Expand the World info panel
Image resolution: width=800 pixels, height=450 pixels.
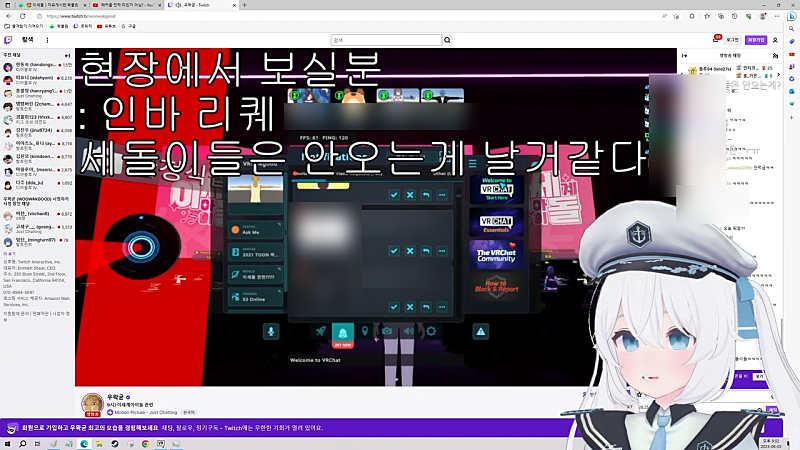pyautogui.click(x=255, y=274)
